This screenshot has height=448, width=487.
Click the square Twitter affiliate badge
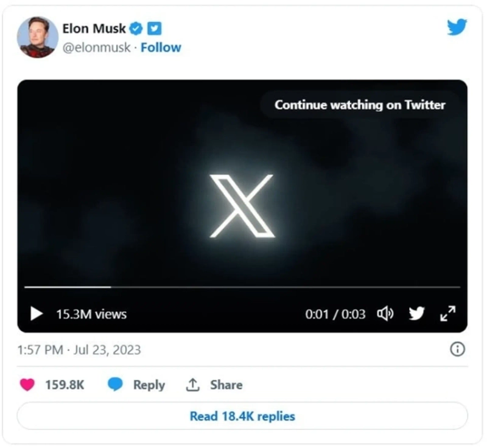pyautogui.click(x=155, y=28)
